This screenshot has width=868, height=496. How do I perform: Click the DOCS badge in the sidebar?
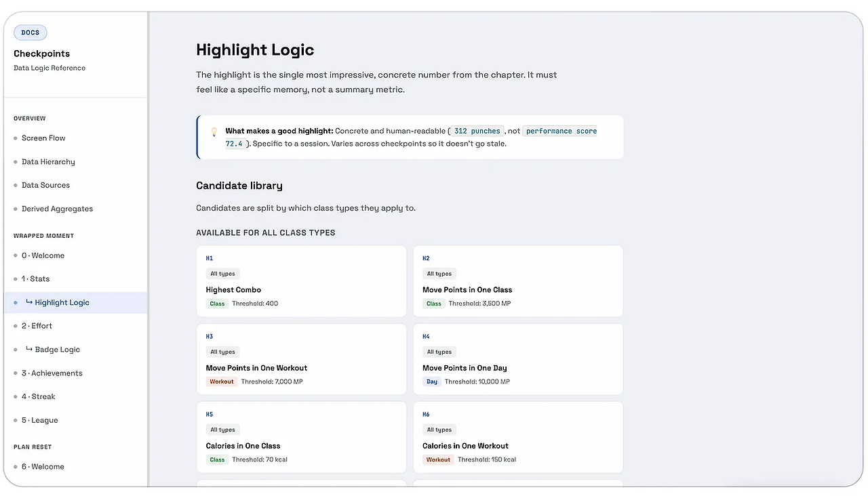[31, 33]
